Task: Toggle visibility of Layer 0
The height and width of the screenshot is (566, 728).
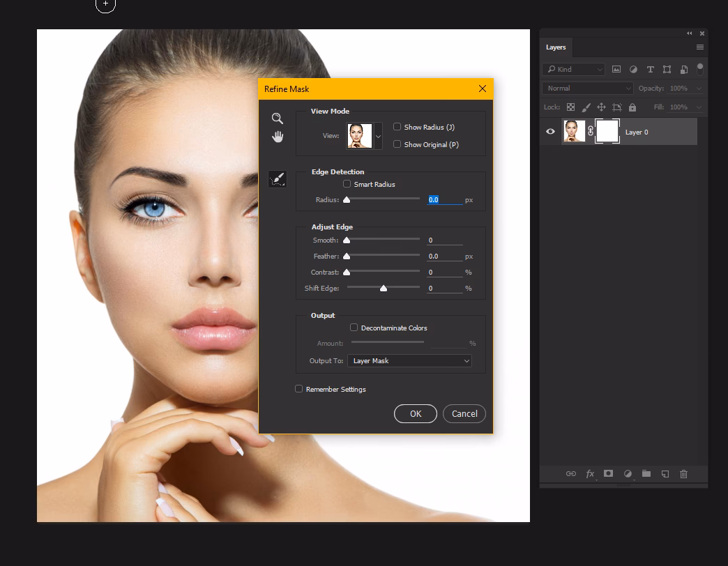Action: coord(550,131)
